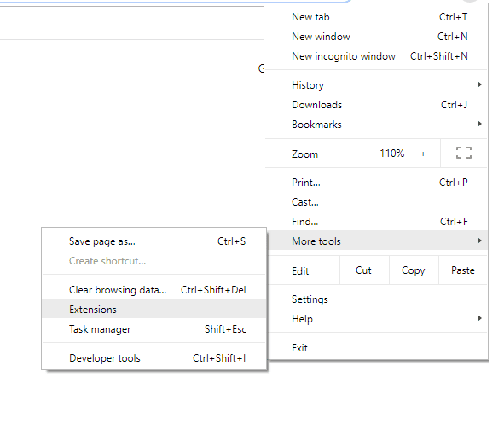
Task: Click Exit to quit Chrome
Action: pos(376,348)
